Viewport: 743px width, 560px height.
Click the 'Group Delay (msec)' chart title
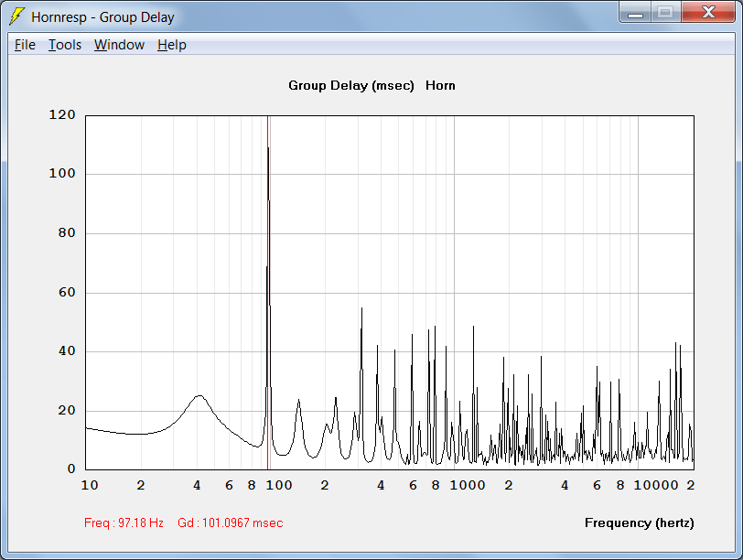(x=351, y=85)
